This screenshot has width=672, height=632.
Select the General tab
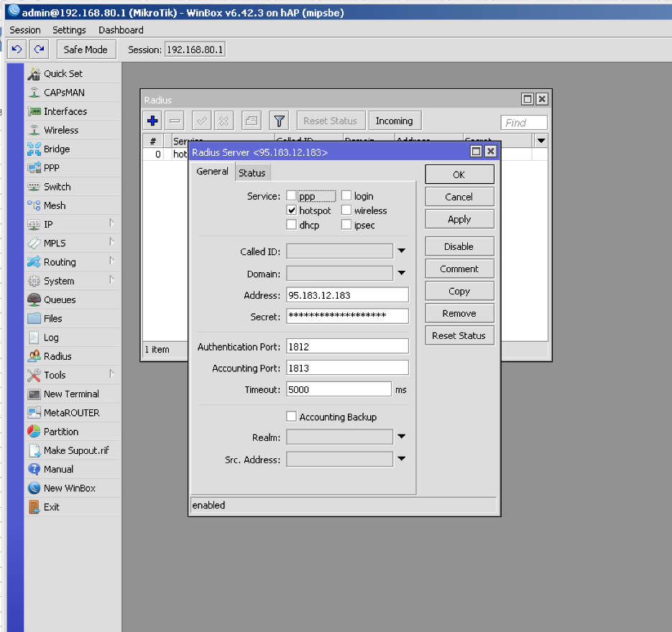click(212, 171)
